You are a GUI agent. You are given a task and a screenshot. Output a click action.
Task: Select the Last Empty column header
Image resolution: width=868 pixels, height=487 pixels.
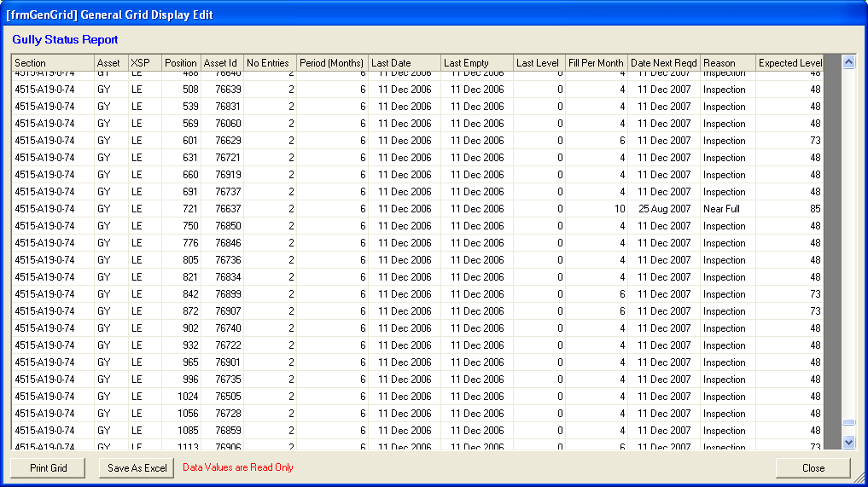(477, 63)
